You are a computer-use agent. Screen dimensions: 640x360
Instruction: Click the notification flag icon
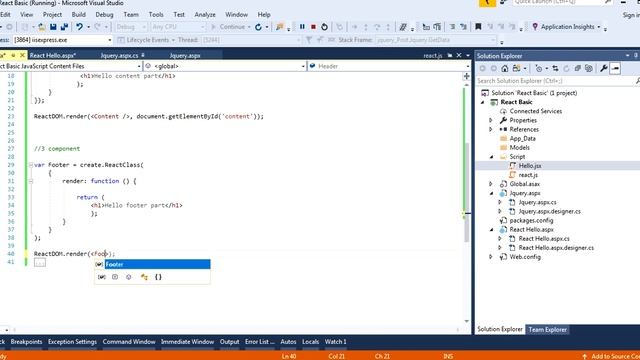click(x=487, y=3)
